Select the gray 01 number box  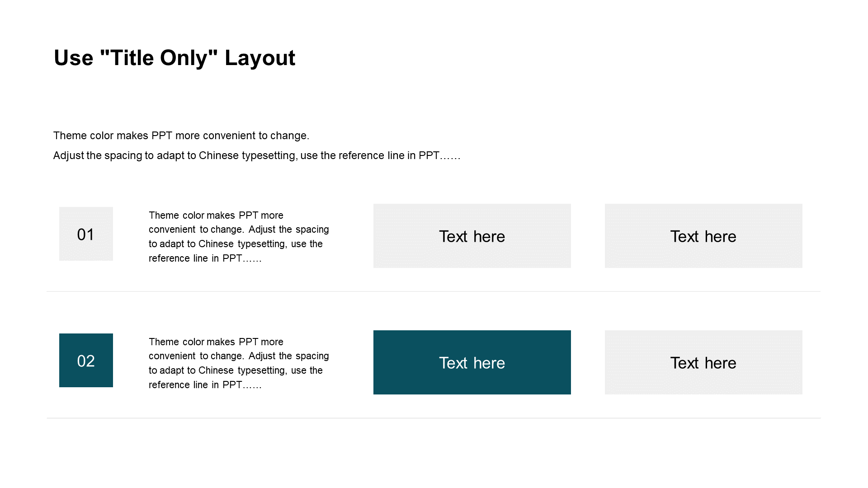[86, 234]
